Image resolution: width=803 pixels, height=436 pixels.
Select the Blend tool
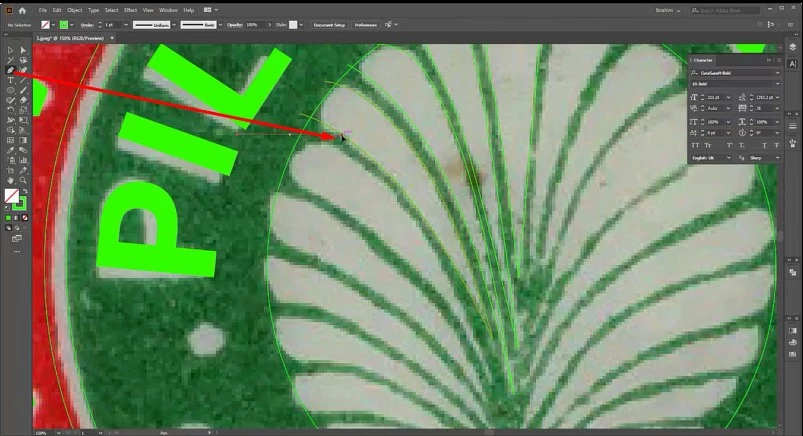(x=23, y=150)
